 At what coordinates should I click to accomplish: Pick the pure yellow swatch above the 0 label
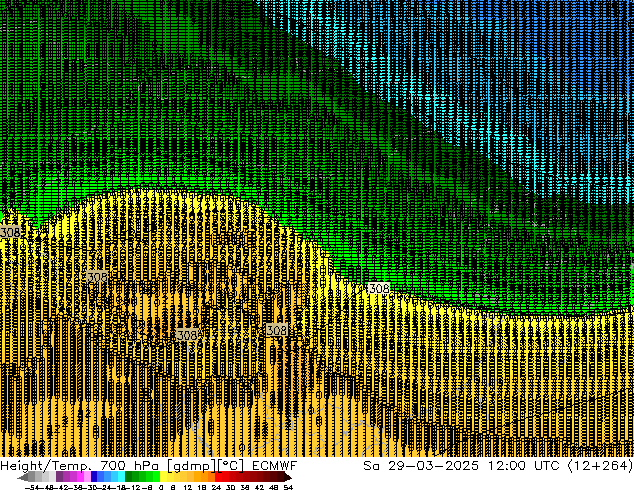[x=163, y=477]
